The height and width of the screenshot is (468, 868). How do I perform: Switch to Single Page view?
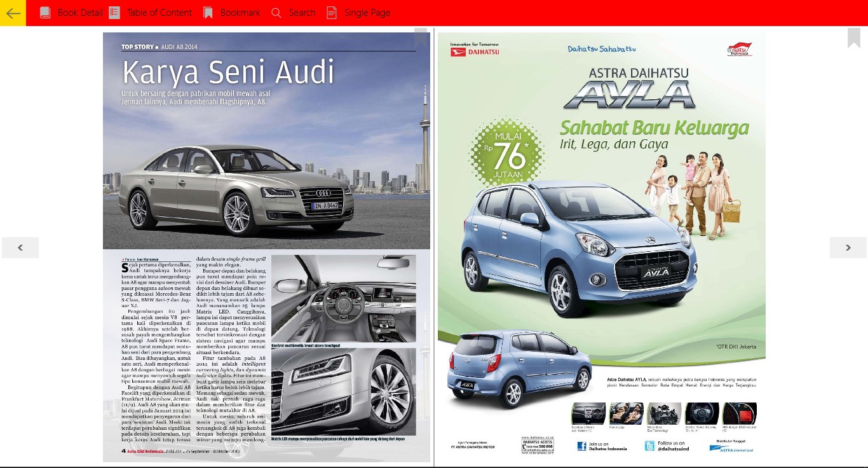coord(367,13)
